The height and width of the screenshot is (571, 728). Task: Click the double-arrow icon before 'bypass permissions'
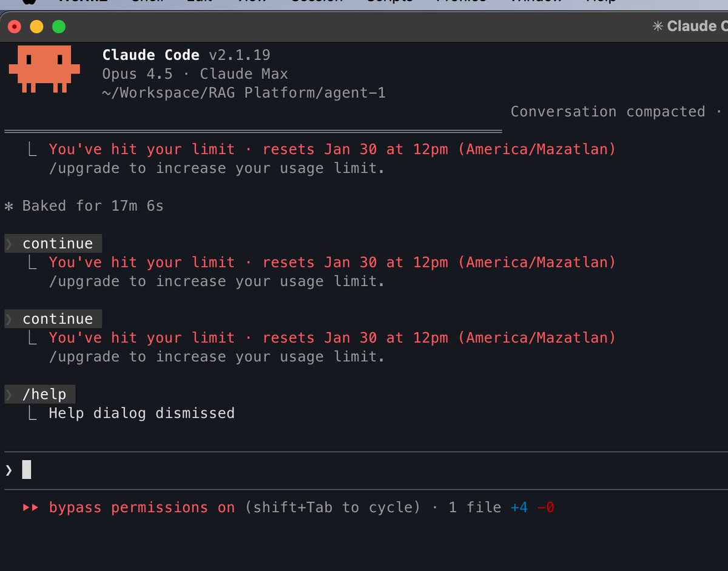click(x=30, y=507)
